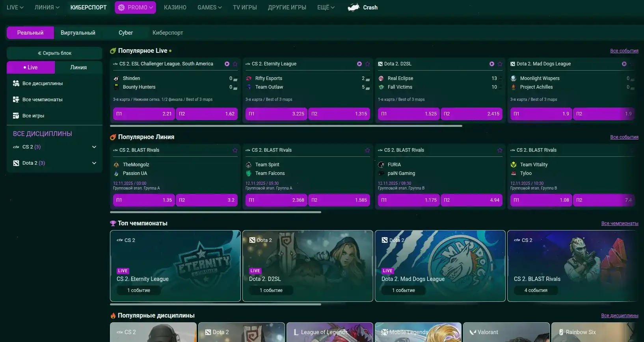The height and width of the screenshot is (342, 644).
Task: Expand the CS 2 discipline list
Action: coord(94,147)
